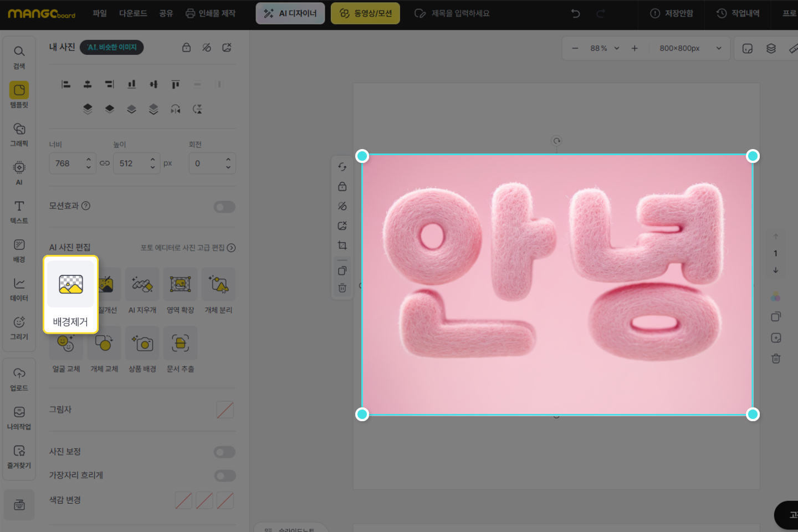This screenshot has height=532, width=798.
Task: Open 그래픽 graphics sidebar panel
Action: coord(19,135)
